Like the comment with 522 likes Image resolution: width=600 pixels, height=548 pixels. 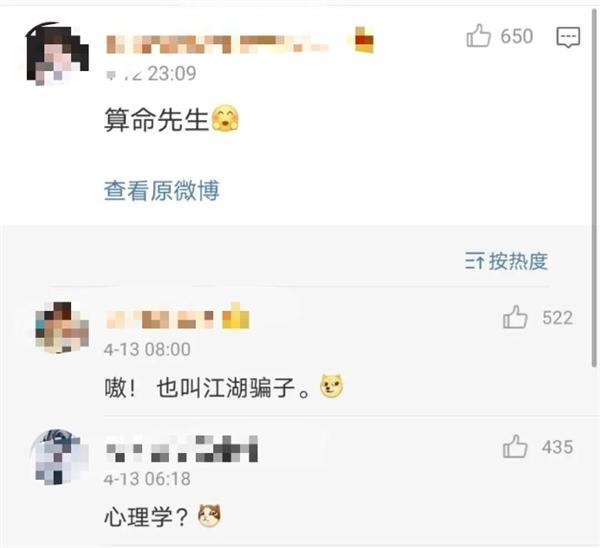515,317
